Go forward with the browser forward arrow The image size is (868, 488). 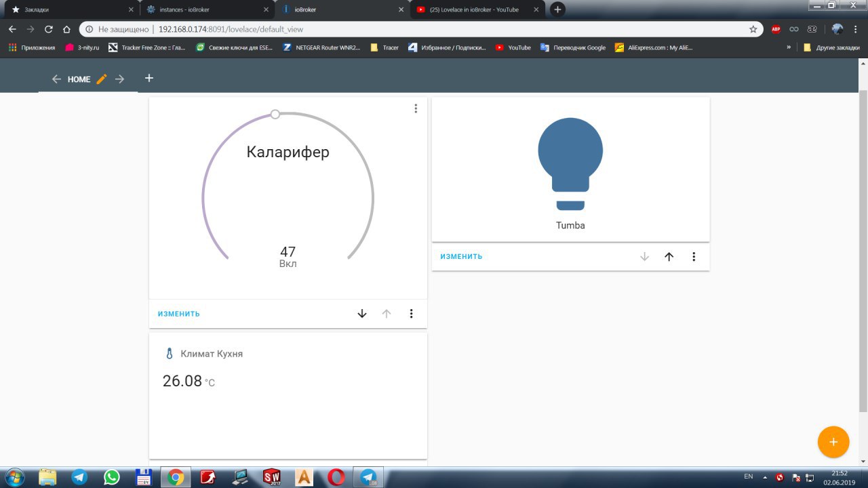coord(31,29)
